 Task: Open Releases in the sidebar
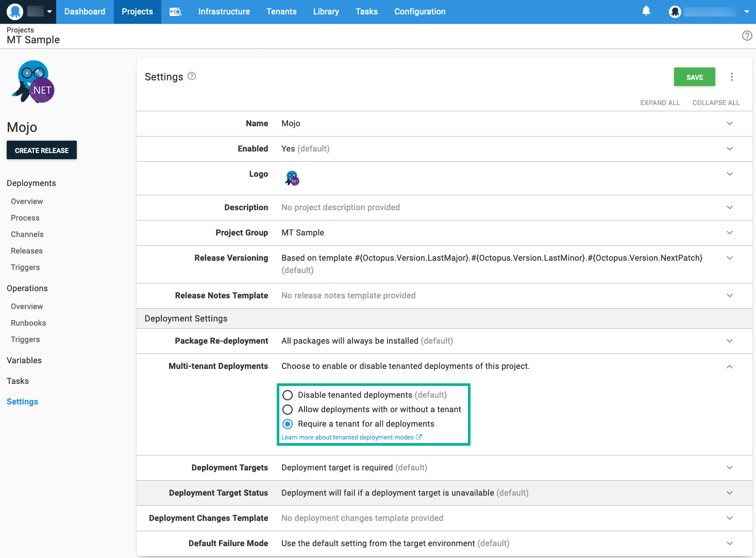[27, 251]
